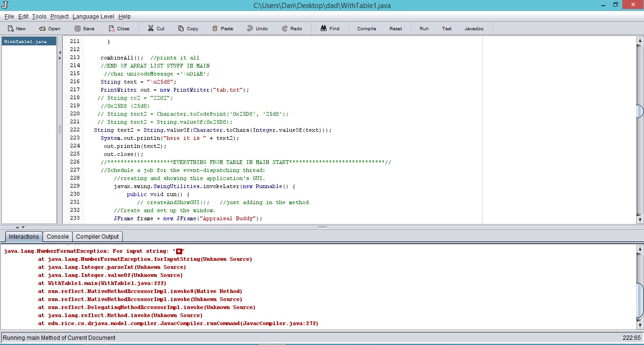Viewport: 644px width, 345px height.
Task: Click the Test button
Action: click(x=447, y=28)
